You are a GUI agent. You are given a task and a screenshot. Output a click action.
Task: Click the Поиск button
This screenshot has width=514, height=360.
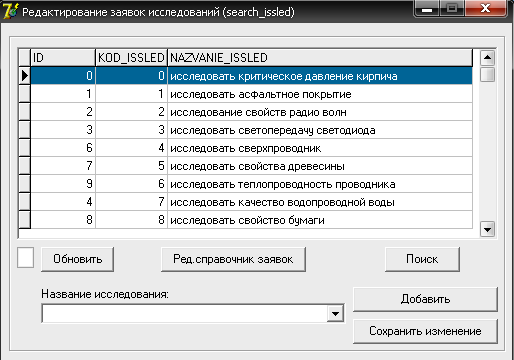422,259
